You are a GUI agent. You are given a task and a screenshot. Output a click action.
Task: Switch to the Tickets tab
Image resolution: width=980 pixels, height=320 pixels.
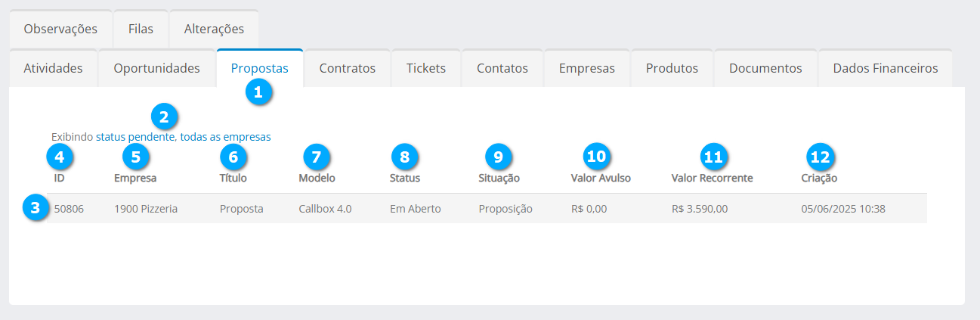tap(426, 68)
